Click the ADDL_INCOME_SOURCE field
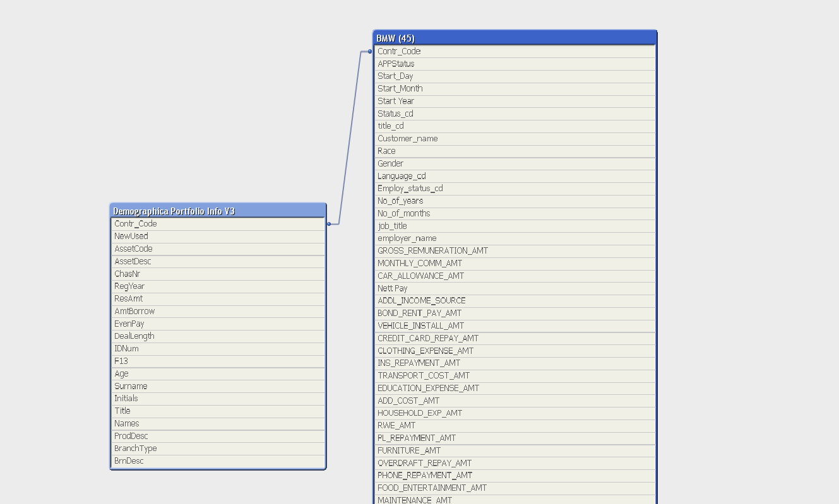Screen dimensions: 839x504 515,301
